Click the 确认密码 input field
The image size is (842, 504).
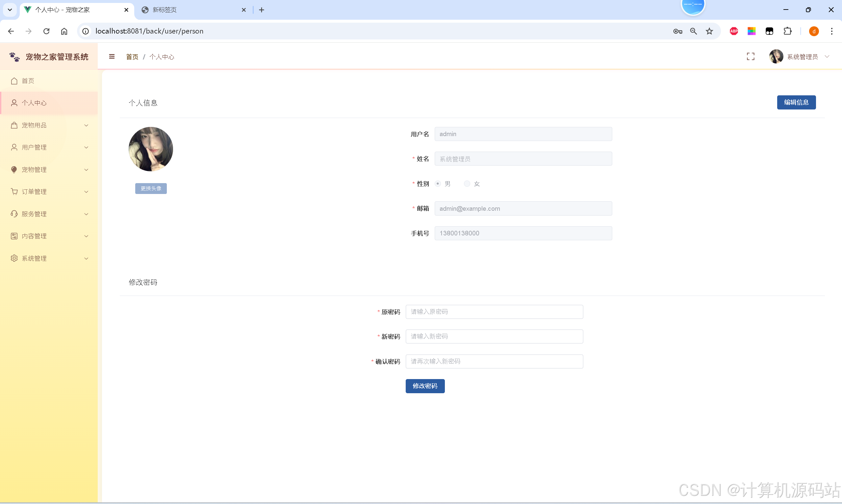click(x=495, y=361)
